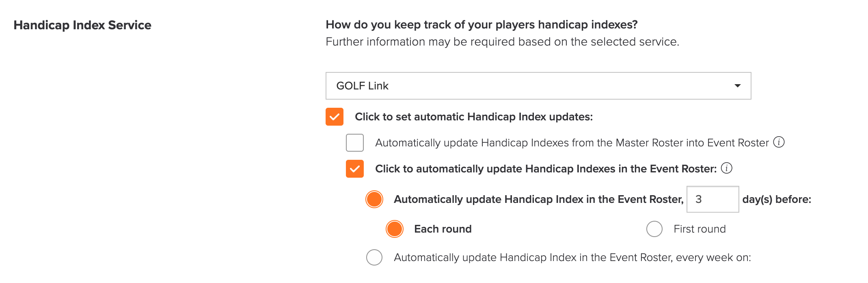Screen dimensions: 868x283
Task: Show info icon for Master Roster option
Action: tap(779, 142)
